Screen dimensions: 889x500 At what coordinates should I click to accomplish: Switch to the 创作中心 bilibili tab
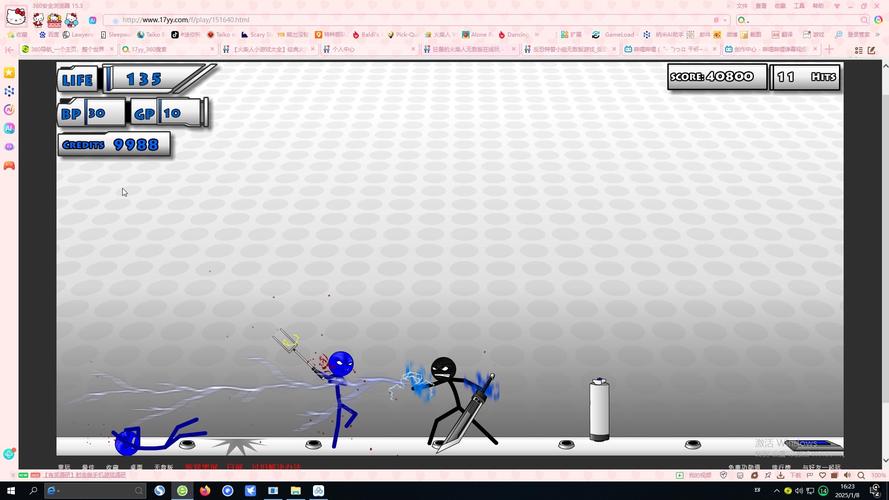click(x=772, y=49)
